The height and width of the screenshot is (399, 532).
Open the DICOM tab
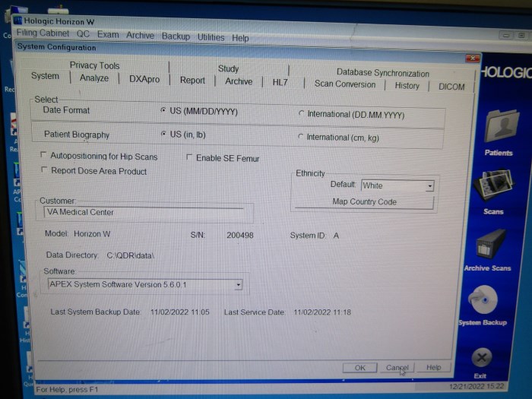pyautogui.click(x=451, y=87)
